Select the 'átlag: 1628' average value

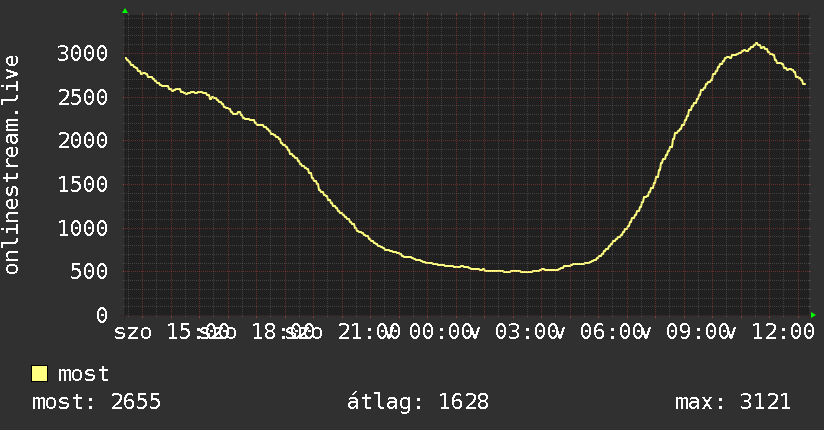click(418, 402)
